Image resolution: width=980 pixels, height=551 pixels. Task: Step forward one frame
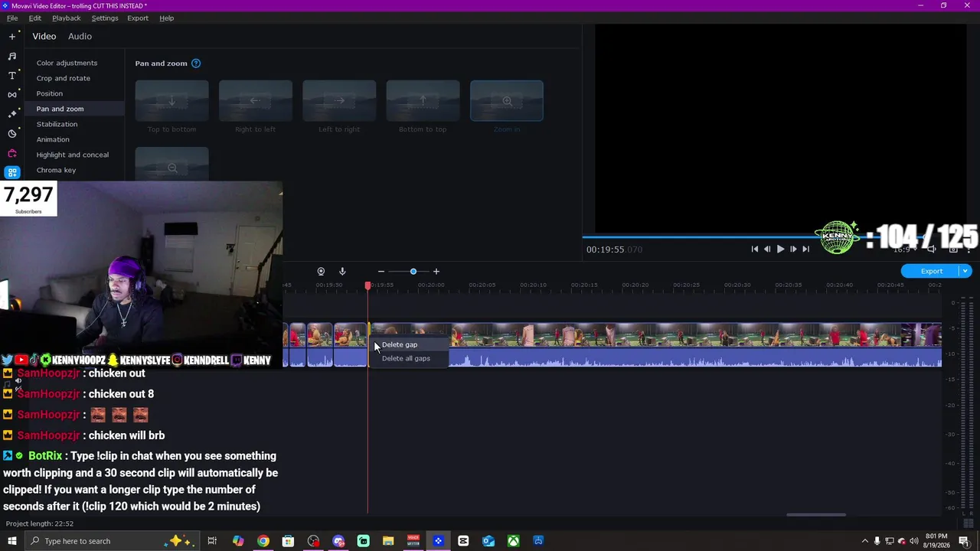click(x=793, y=249)
